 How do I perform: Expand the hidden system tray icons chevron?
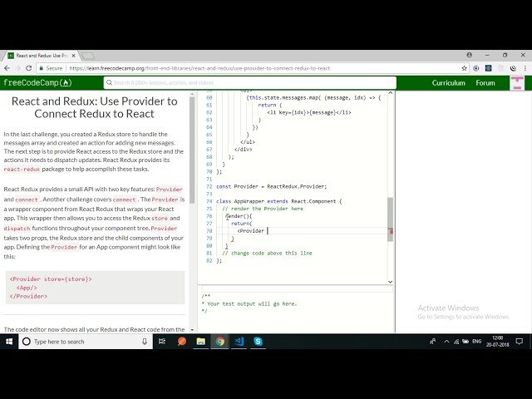pos(446,342)
